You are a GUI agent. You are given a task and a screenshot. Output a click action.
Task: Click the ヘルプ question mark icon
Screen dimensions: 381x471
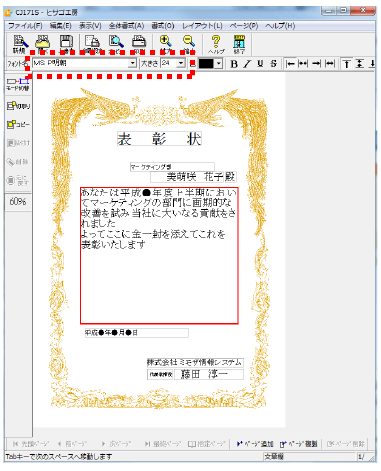click(x=216, y=44)
